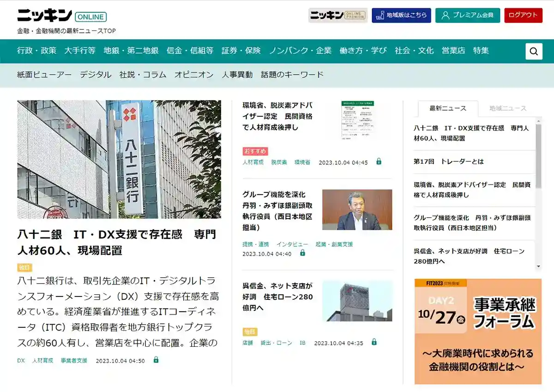Image resolution: width=554 pixels, height=392 pixels.
Task: Click lock icon beside the 04:35 timestamp
Action: (374, 342)
